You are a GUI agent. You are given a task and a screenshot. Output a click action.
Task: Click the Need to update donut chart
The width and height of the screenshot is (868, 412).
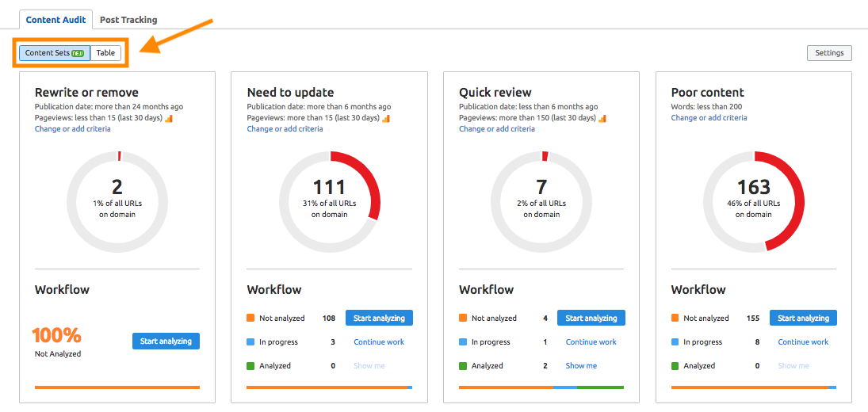[330, 201]
